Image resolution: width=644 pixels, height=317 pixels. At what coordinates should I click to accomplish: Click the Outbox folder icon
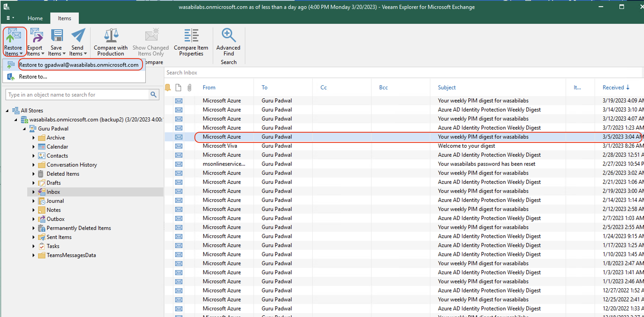coord(41,219)
